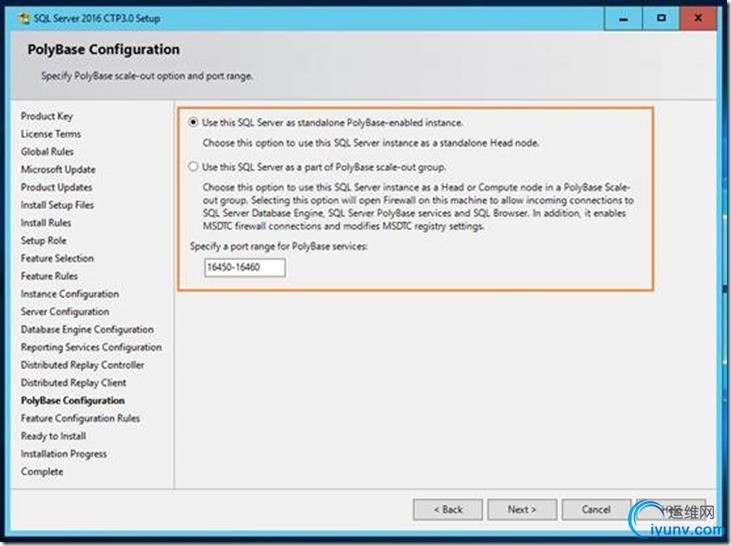731x546 pixels.
Task: Minimize the setup window
Action: [623, 19]
